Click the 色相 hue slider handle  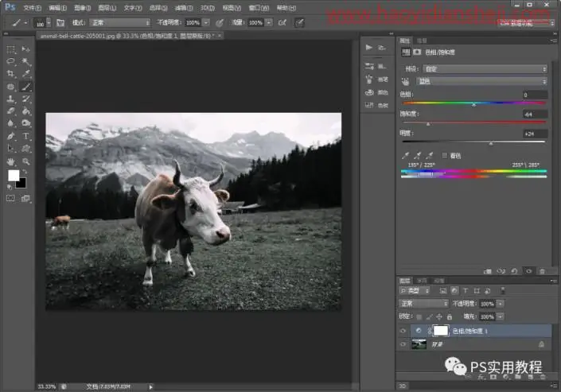[x=473, y=105]
